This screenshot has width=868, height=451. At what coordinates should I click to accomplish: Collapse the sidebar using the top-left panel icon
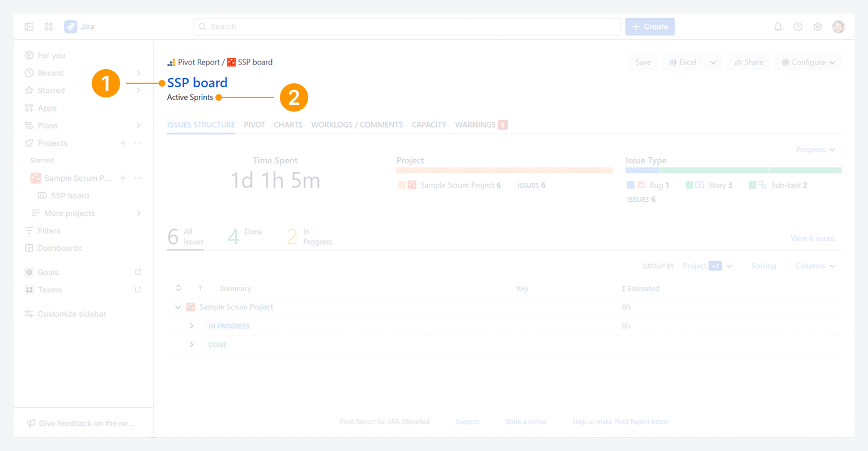point(29,27)
